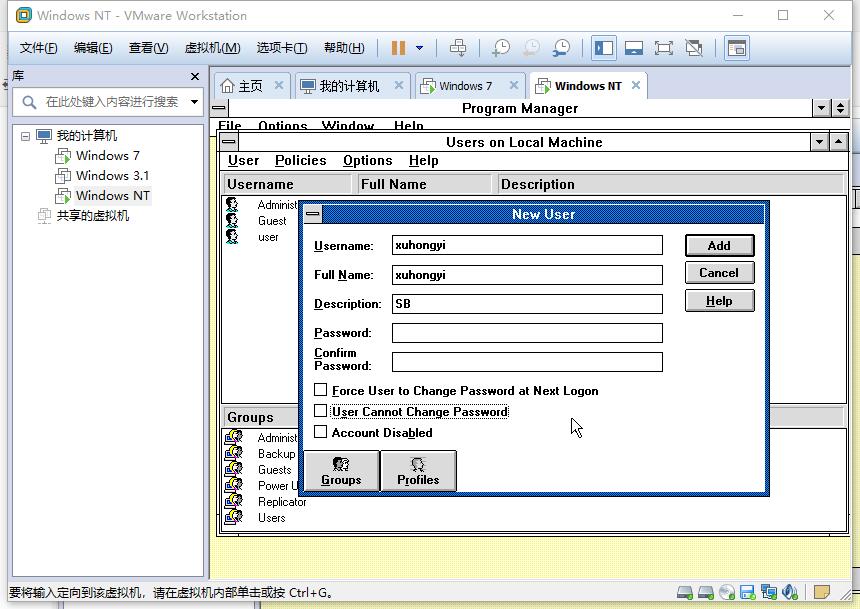860x609 pixels.
Task: Open the library search filter dropdown arrow
Action: point(194,102)
